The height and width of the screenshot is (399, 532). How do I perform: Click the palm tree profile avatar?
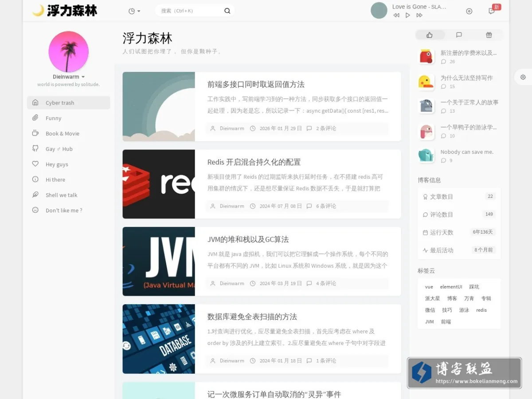click(x=68, y=51)
